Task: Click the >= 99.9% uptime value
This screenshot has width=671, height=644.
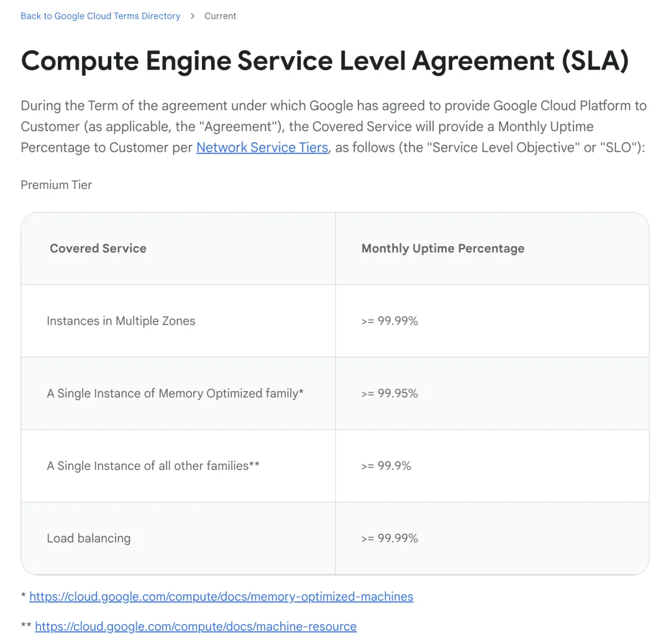Action: (386, 466)
